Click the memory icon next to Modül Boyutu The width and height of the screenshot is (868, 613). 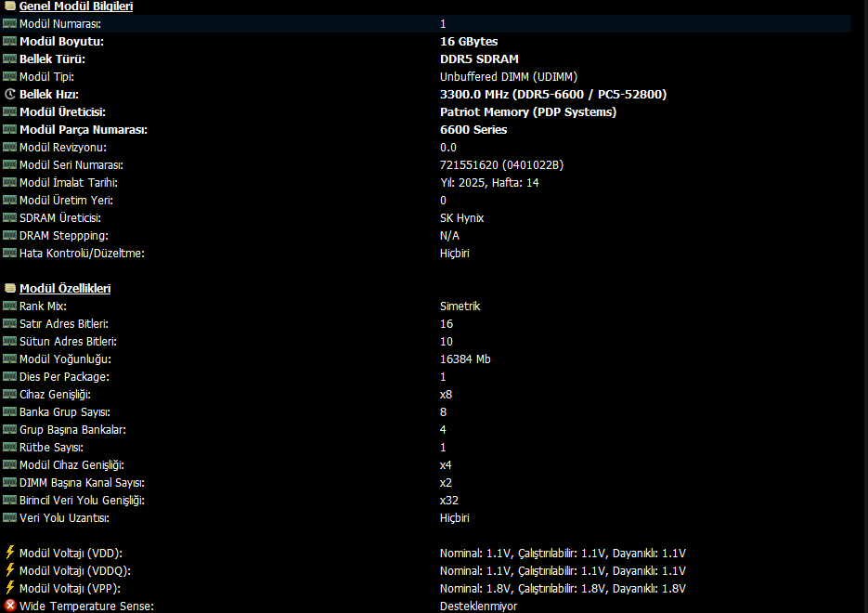(x=9, y=41)
